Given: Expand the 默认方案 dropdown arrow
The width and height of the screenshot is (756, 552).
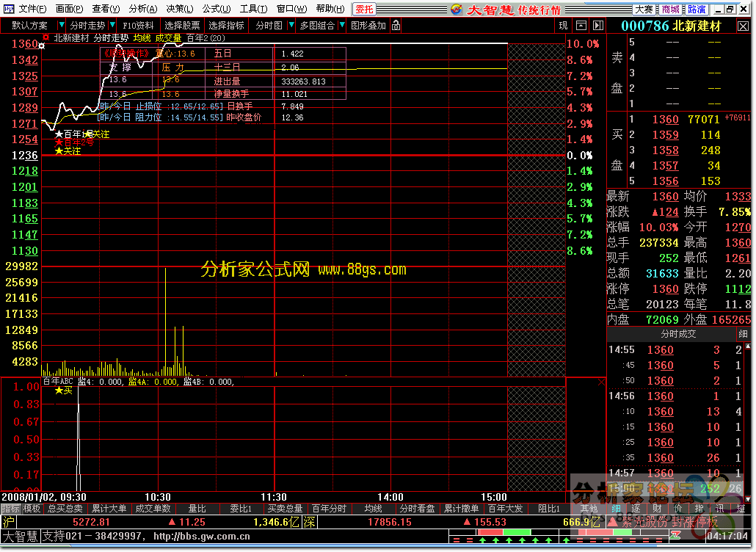Looking at the screenshot, I should tap(61, 25).
